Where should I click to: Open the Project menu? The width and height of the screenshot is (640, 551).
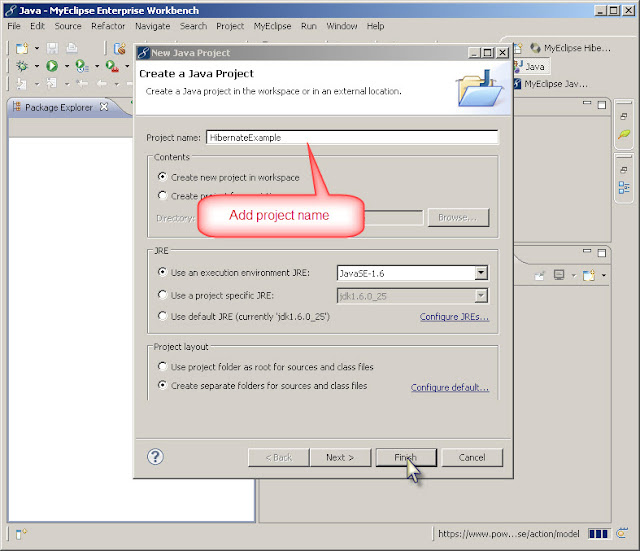[x=230, y=26]
